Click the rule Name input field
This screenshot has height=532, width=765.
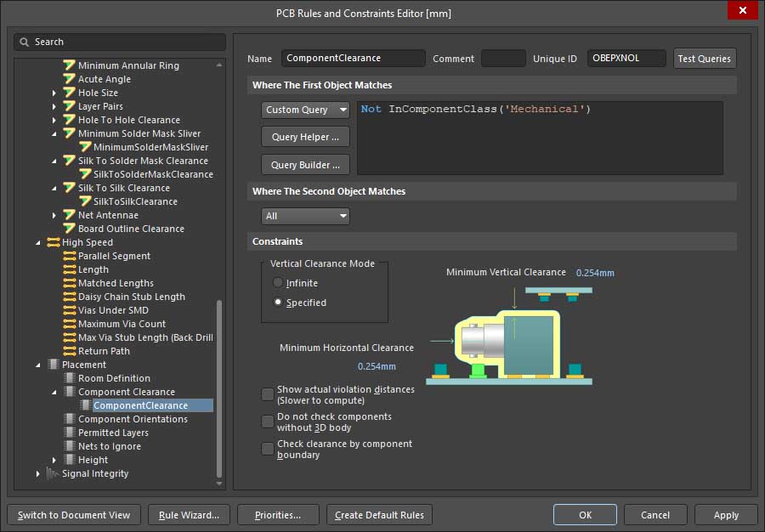coord(353,59)
